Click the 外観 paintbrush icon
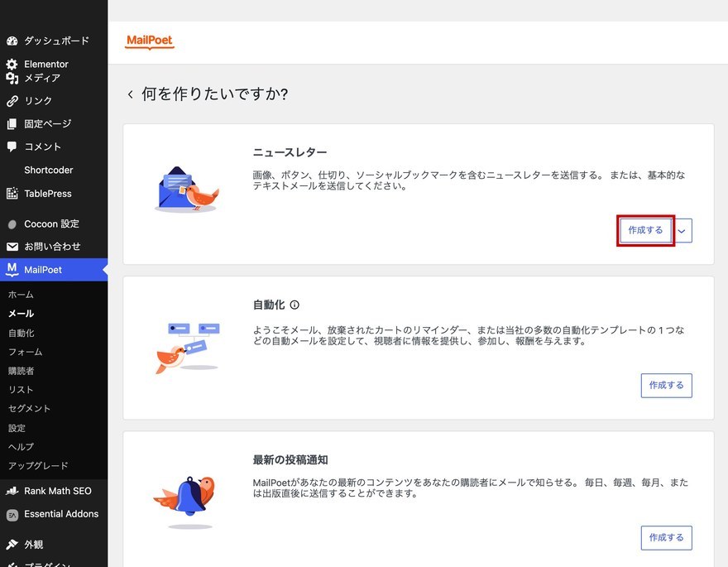This screenshot has width=728, height=567. (12, 545)
